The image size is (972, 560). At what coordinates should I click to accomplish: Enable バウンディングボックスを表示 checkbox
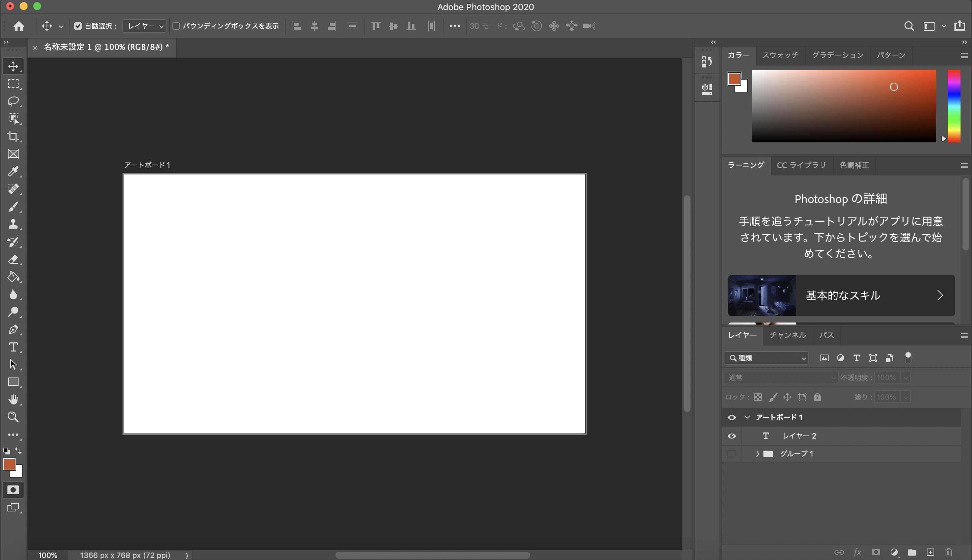pyautogui.click(x=176, y=26)
